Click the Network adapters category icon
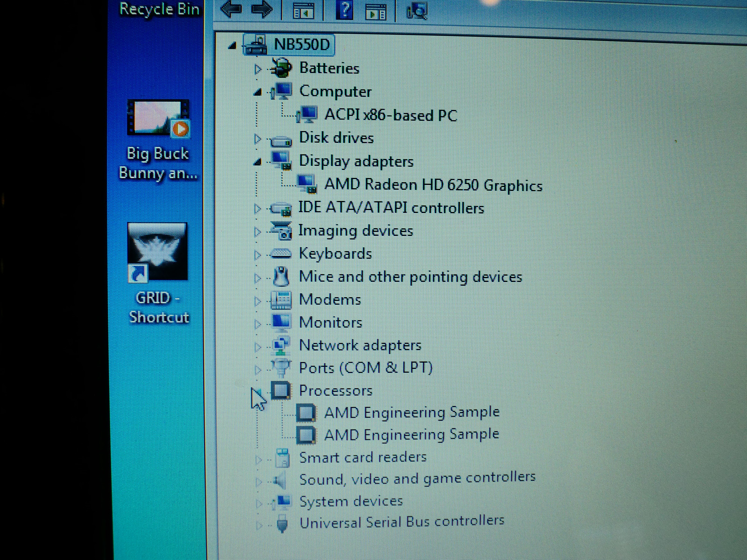The height and width of the screenshot is (560, 747). point(281,345)
